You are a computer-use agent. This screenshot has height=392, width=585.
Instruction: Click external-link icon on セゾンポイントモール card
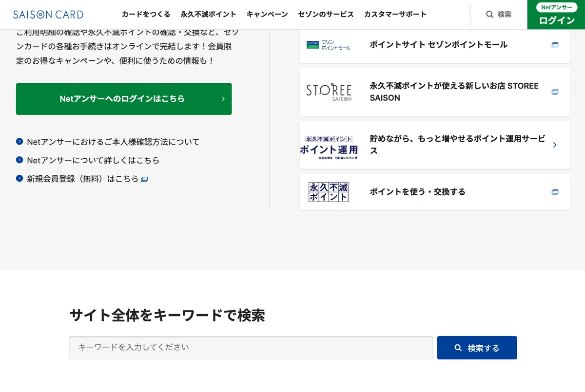click(555, 45)
